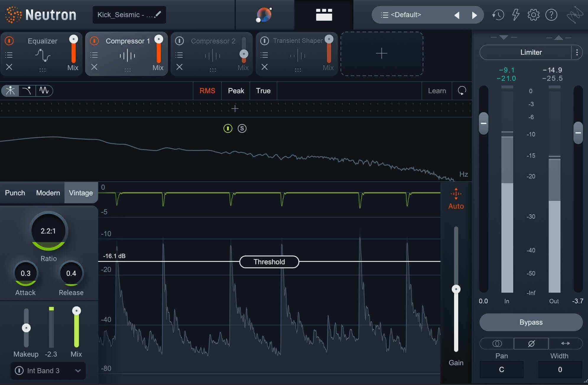Open the Limiter three-dot options menu

click(x=577, y=52)
